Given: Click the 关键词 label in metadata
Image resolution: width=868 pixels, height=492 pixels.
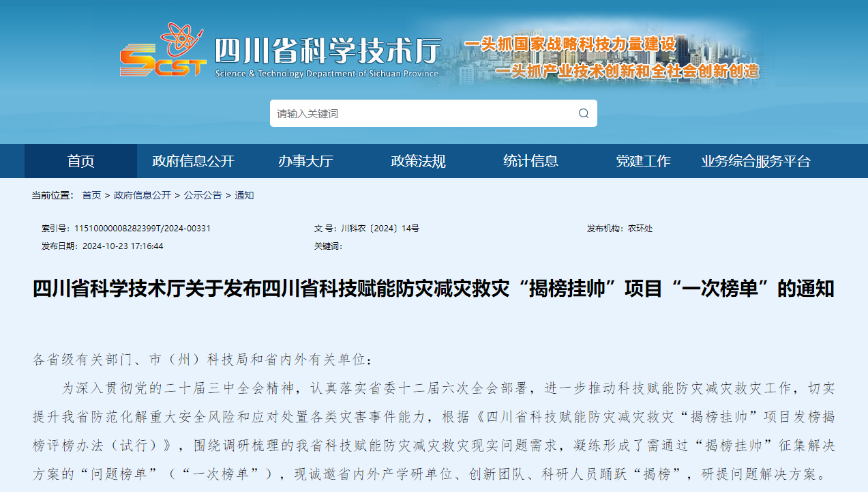Looking at the screenshot, I should (328, 246).
